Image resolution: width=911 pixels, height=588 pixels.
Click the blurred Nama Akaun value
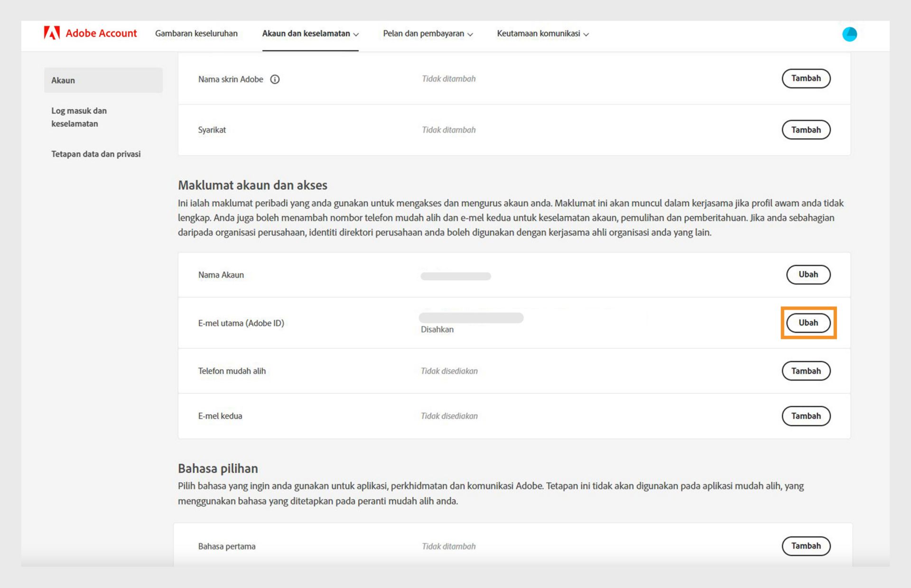click(455, 276)
